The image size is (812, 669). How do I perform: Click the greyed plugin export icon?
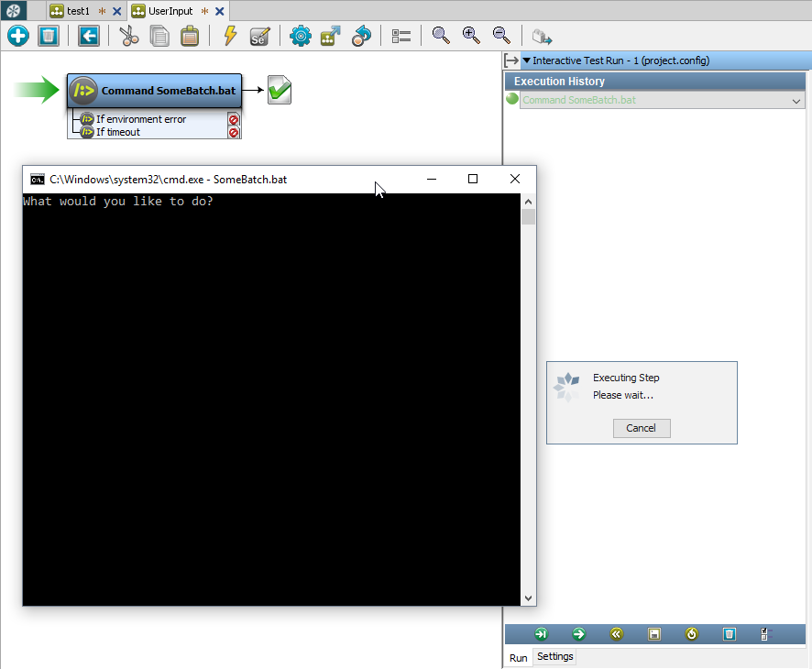[x=542, y=37]
